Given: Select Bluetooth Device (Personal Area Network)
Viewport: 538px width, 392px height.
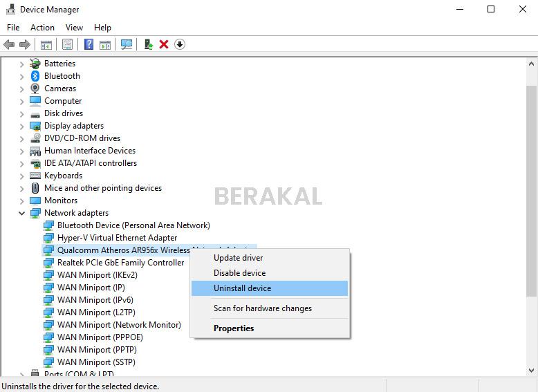Looking at the screenshot, I should [133, 225].
